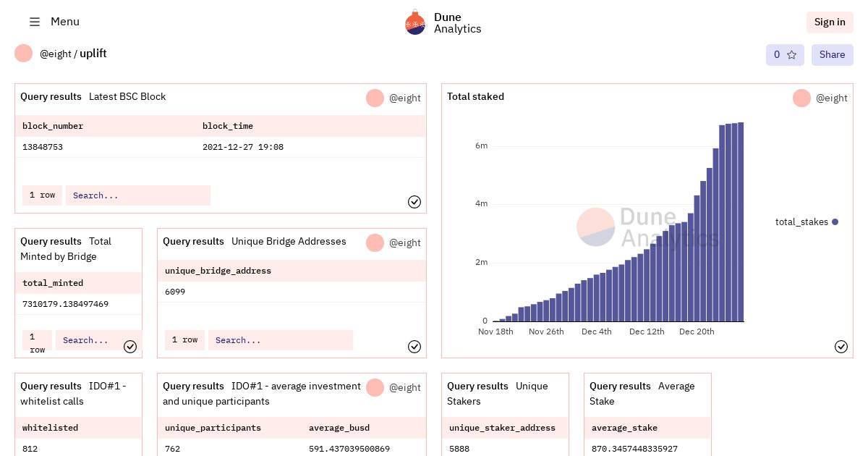Click the Menu label in the header

[x=65, y=22]
